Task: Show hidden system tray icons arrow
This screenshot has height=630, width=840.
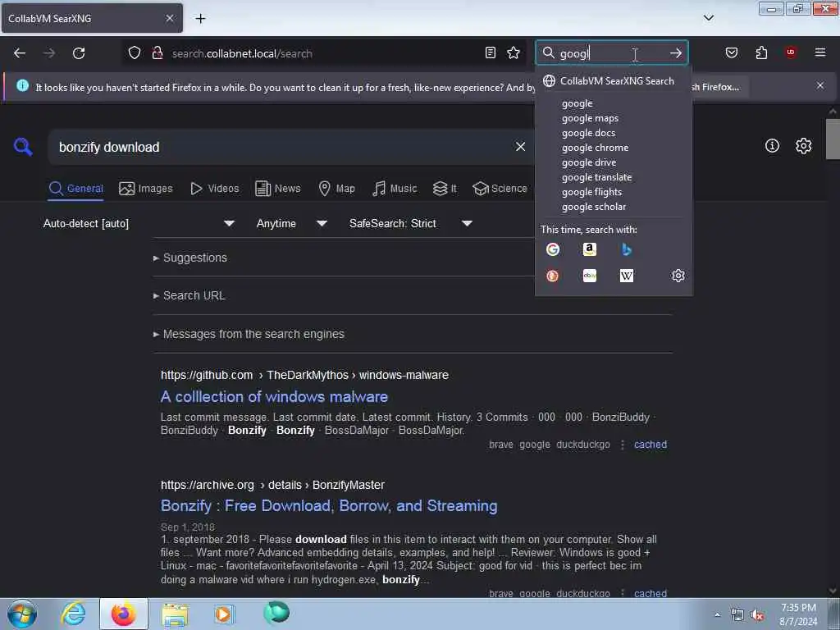Action: (717, 615)
